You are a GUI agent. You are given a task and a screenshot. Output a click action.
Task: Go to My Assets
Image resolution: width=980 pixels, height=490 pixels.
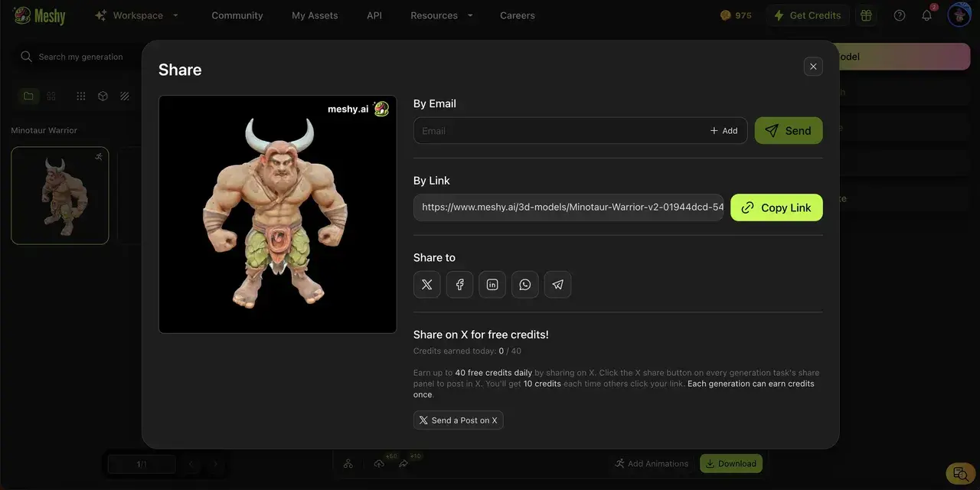click(x=315, y=15)
